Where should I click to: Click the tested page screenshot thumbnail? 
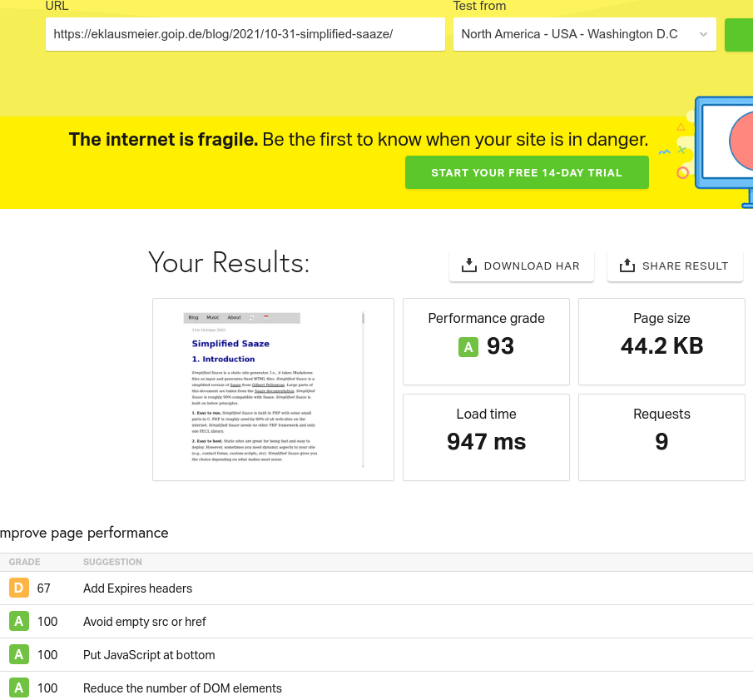273,390
